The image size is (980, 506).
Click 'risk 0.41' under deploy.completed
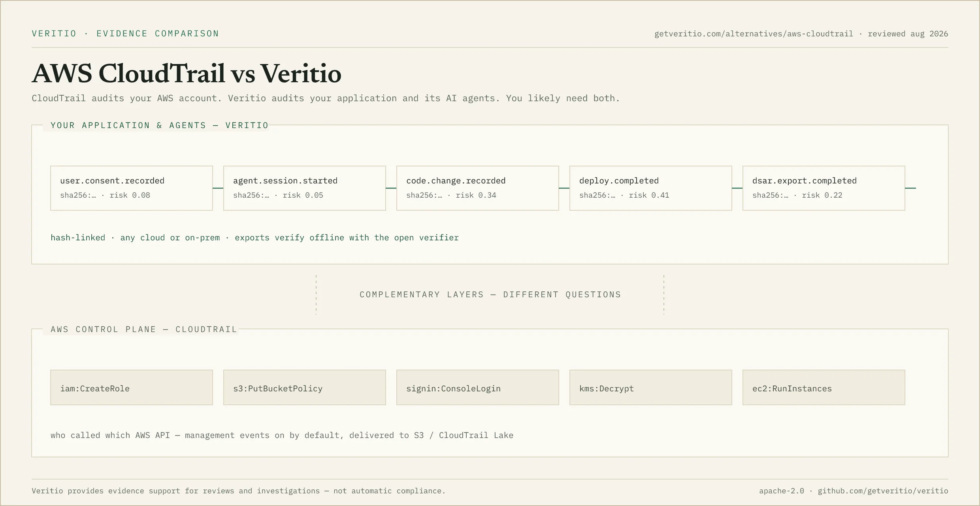coord(649,195)
